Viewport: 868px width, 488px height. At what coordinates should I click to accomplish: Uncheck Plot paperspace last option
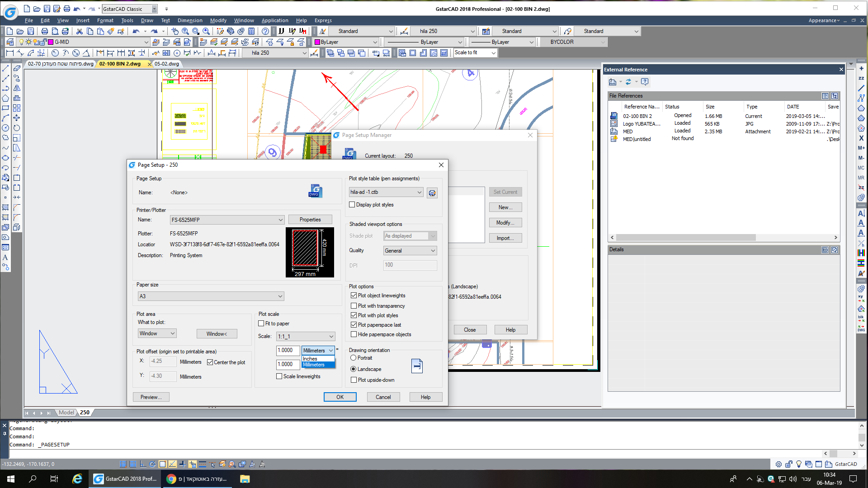[x=354, y=325]
